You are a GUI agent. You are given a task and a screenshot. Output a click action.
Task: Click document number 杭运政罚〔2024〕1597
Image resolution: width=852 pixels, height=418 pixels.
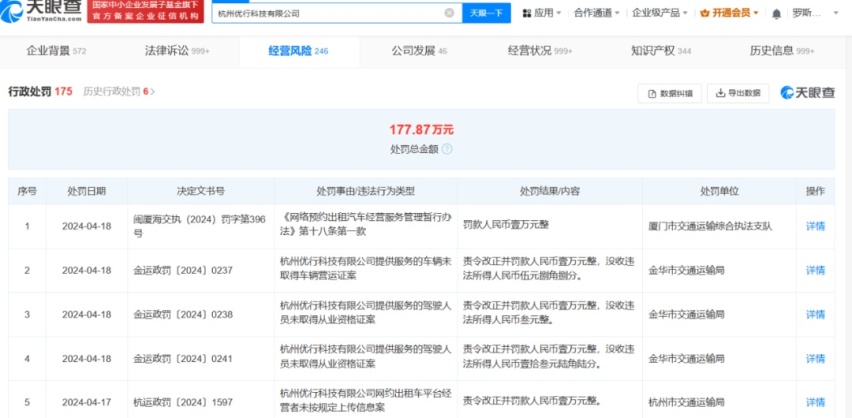(x=183, y=402)
